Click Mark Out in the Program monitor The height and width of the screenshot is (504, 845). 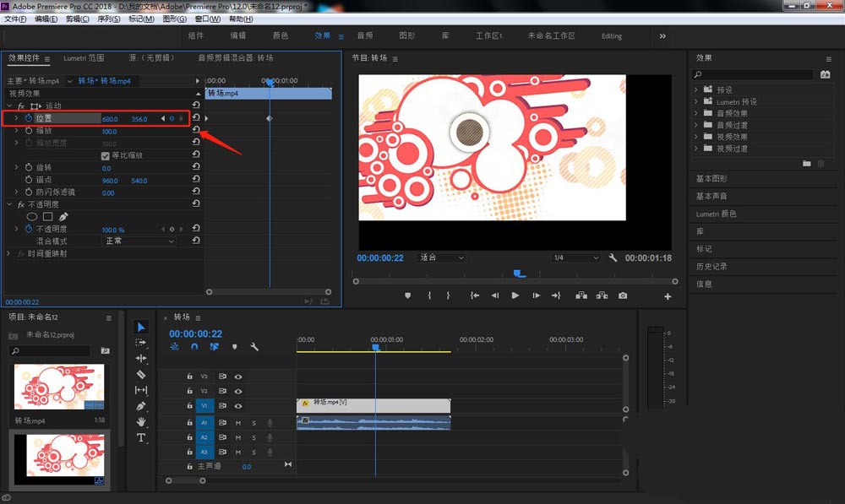coord(448,295)
